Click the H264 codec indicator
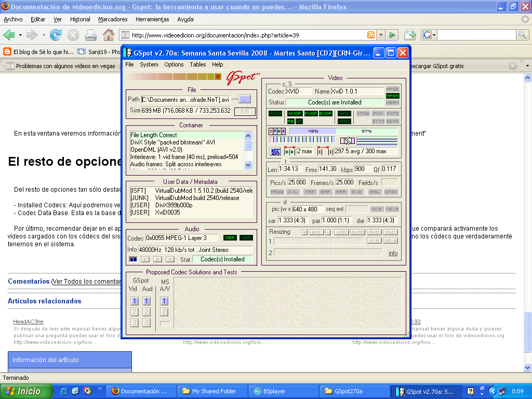This screenshot has width=532, height=399. 392,102
